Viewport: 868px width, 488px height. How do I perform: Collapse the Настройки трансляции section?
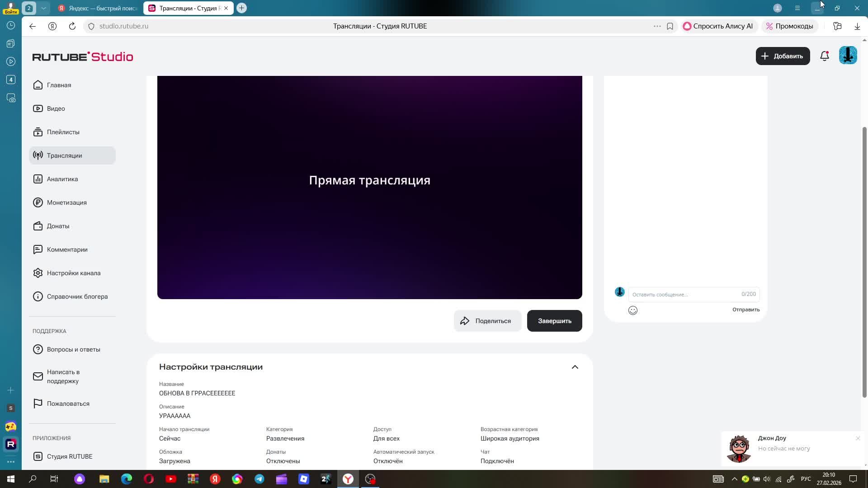coord(575,366)
